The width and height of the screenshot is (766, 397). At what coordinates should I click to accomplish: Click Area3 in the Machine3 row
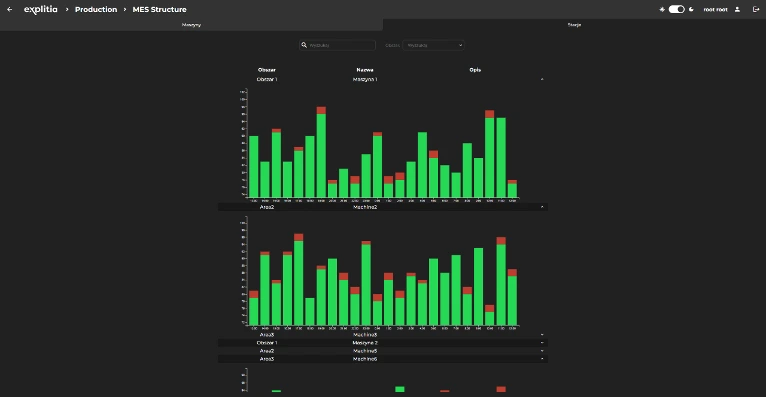click(x=267, y=335)
